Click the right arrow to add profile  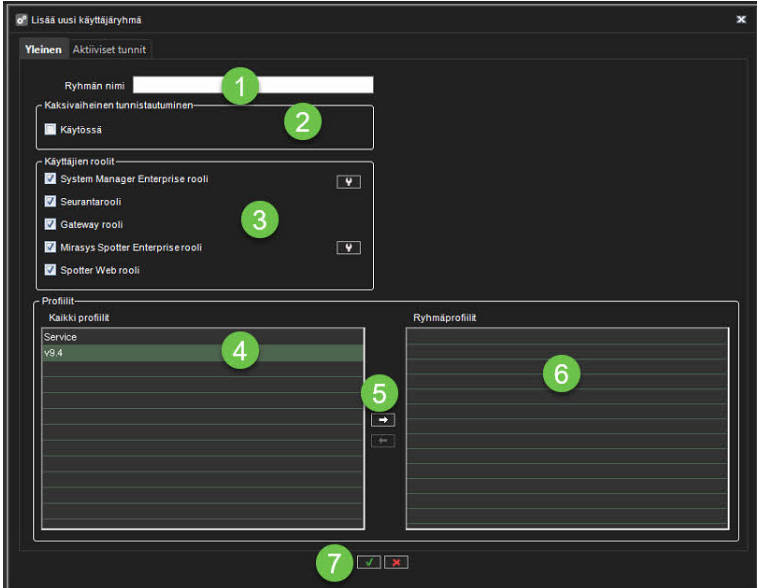pos(383,420)
